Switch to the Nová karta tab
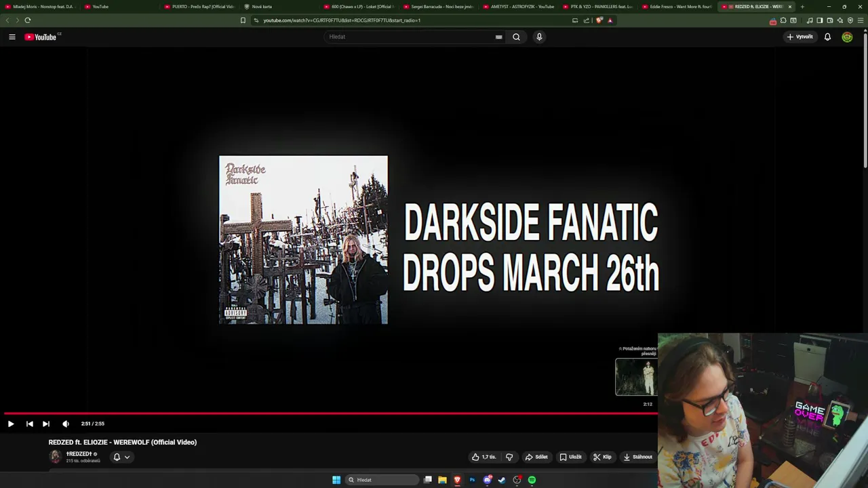The height and width of the screenshot is (488, 868). click(280, 6)
